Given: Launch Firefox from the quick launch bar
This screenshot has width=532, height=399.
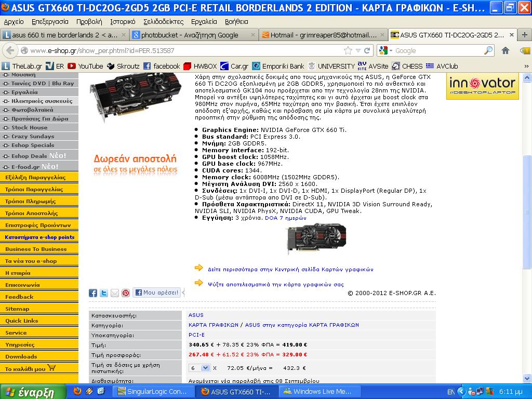Looking at the screenshot, I should click(x=77, y=391).
